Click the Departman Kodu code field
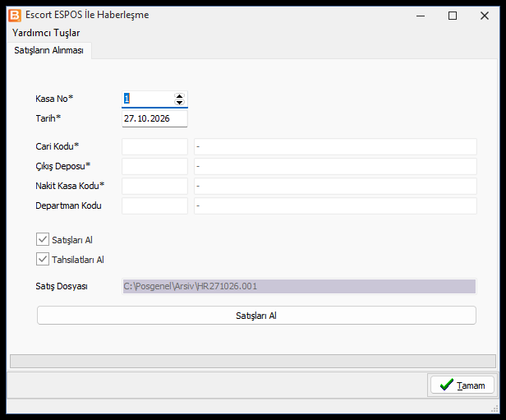 click(x=154, y=206)
